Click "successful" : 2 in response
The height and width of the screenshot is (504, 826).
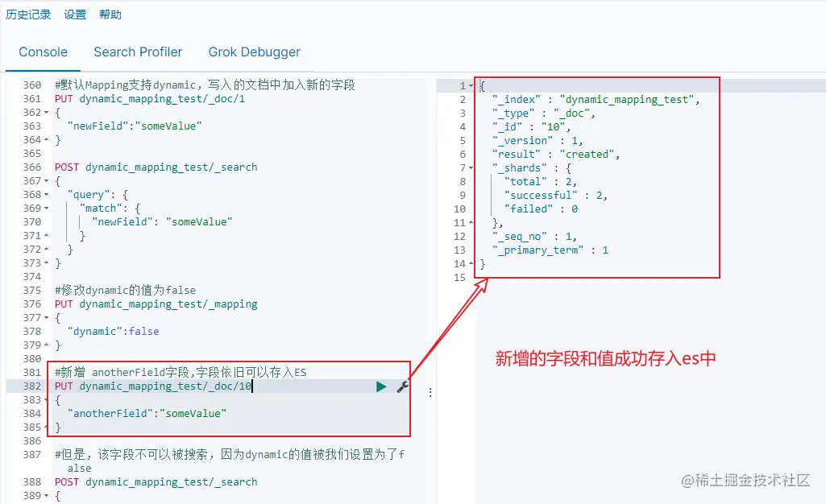556,195
